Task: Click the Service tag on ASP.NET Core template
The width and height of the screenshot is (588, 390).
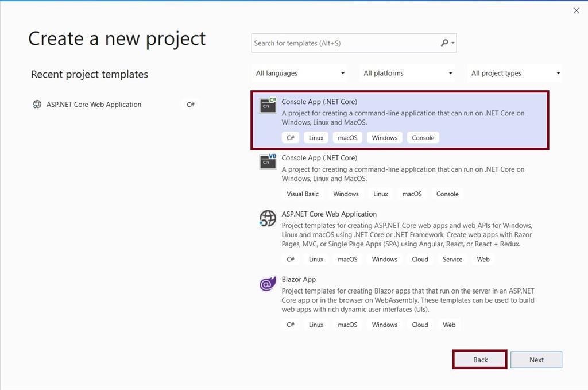Action: pos(452,259)
